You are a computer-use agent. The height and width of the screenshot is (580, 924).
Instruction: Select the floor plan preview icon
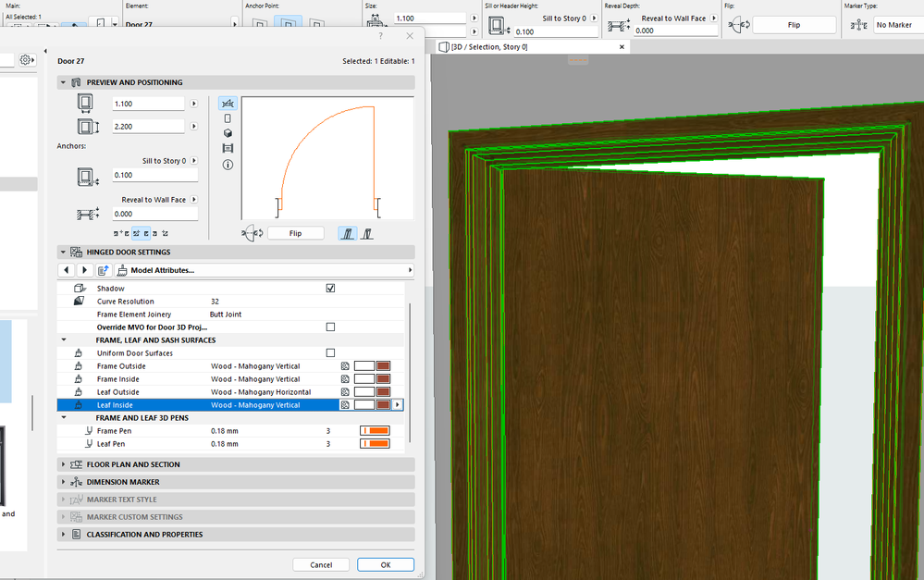click(228, 104)
